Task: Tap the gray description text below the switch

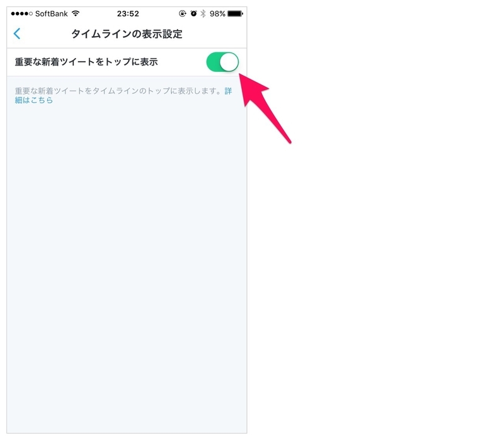Action: pos(118,91)
